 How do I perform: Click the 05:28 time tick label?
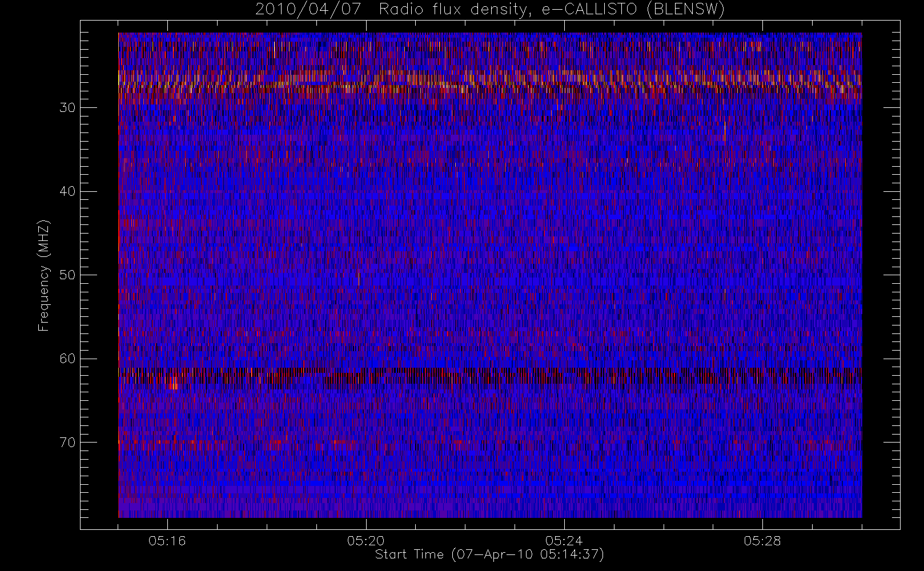[762, 541]
